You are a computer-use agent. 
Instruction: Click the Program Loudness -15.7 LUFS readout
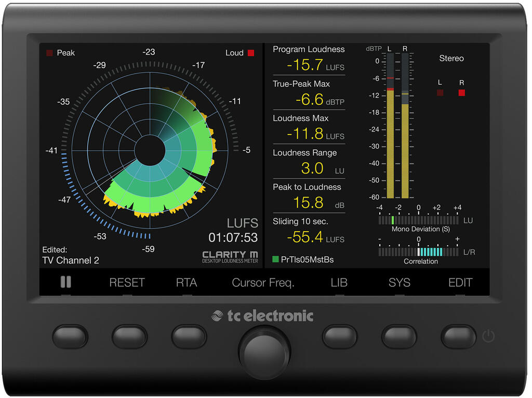coord(309,65)
